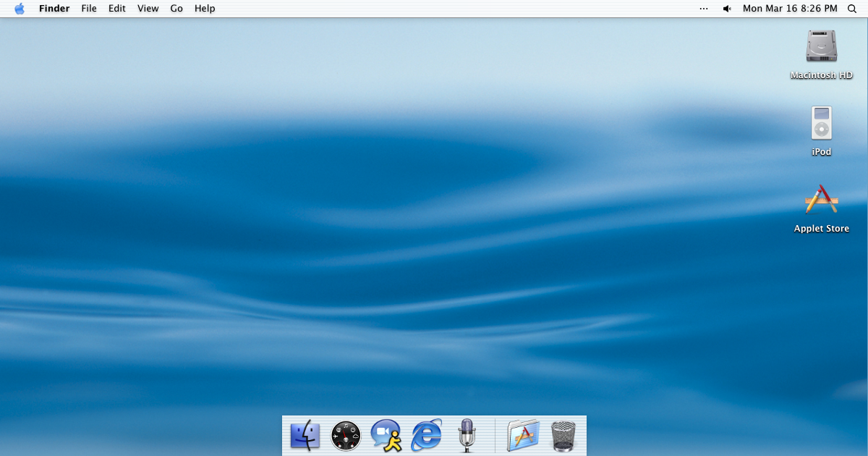Select the Applet Store desktop icon

pyautogui.click(x=821, y=200)
